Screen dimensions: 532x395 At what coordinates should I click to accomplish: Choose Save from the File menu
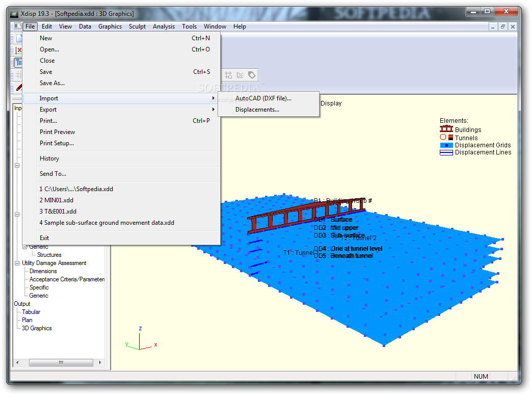coord(122,71)
